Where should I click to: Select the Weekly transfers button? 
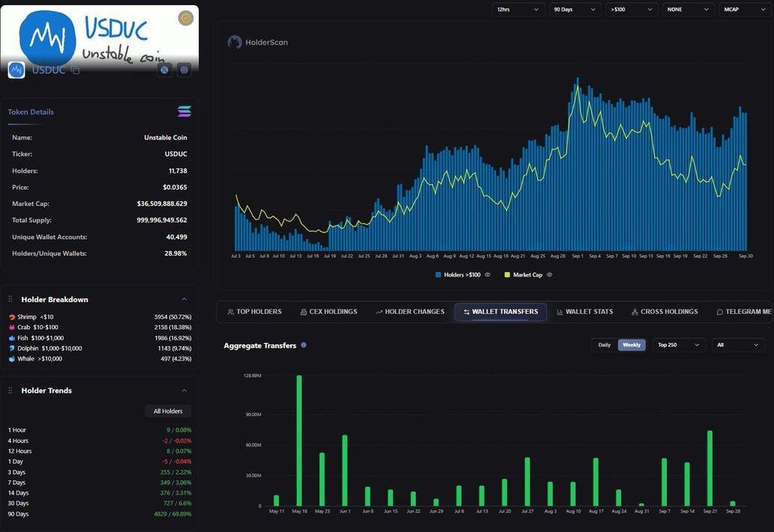[631, 345]
